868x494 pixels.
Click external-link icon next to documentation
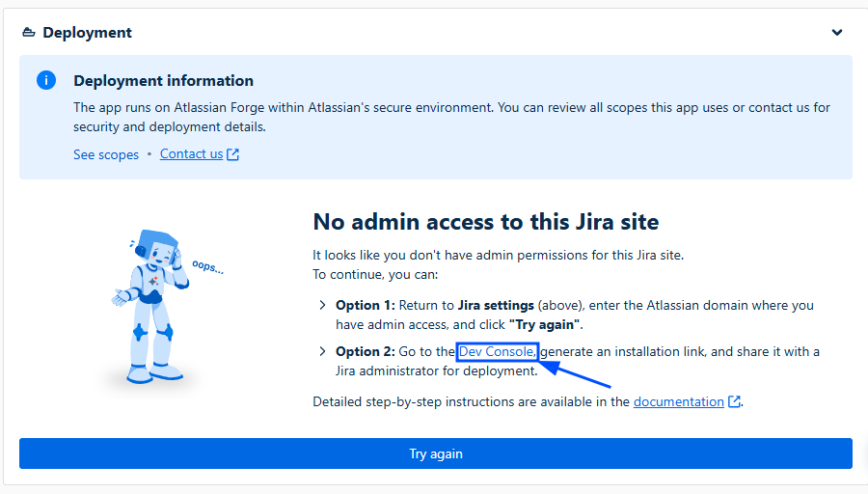coord(734,401)
